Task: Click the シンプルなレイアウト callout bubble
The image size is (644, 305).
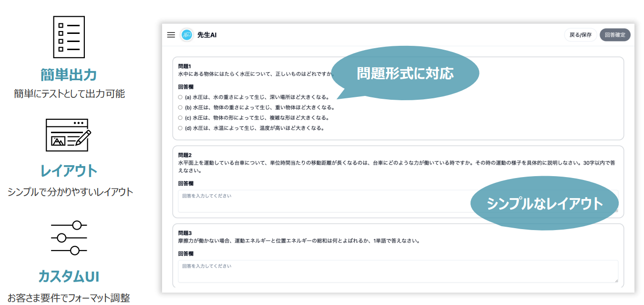Action: pyautogui.click(x=544, y=203)
